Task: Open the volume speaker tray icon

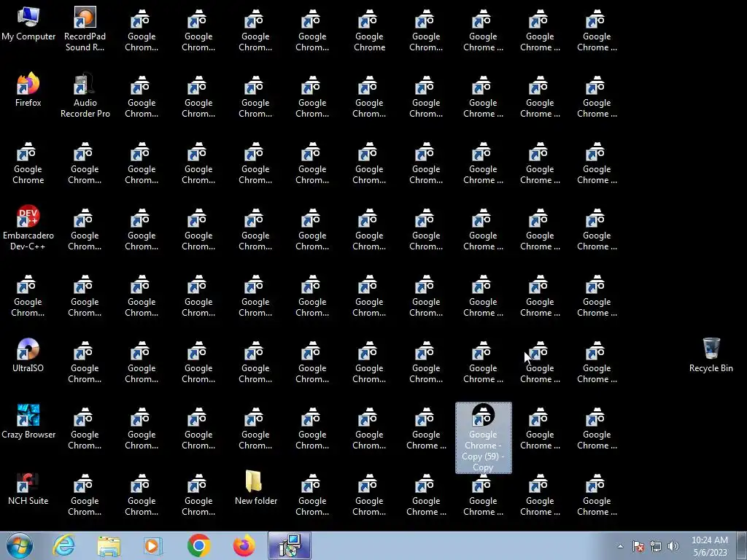Action: [x=673, y=546]
